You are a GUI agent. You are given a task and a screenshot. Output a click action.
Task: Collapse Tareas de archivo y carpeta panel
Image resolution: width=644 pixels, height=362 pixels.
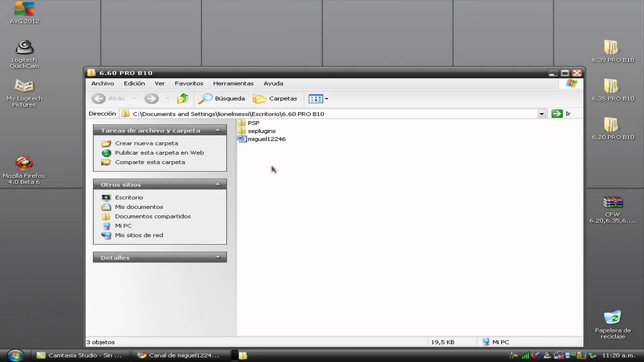click(x=218, y=130)
